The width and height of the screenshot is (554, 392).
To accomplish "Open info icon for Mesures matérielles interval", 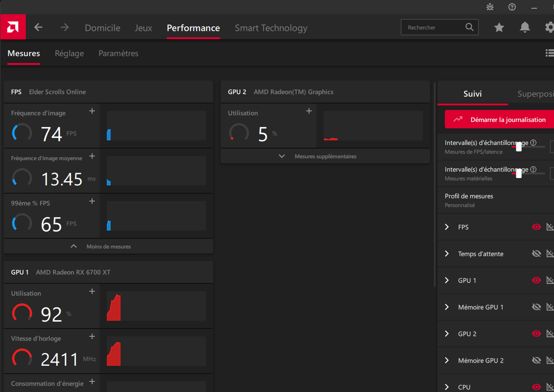I will point(533,169).
